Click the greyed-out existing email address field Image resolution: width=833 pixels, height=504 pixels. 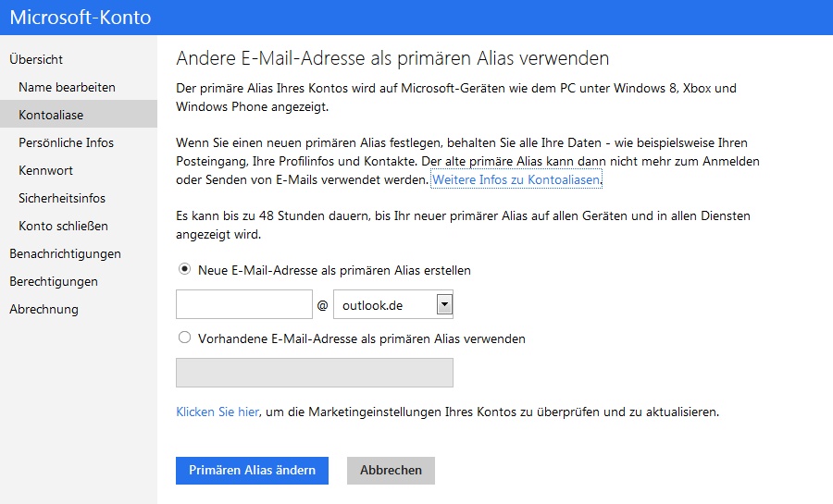tap(314, 373)
